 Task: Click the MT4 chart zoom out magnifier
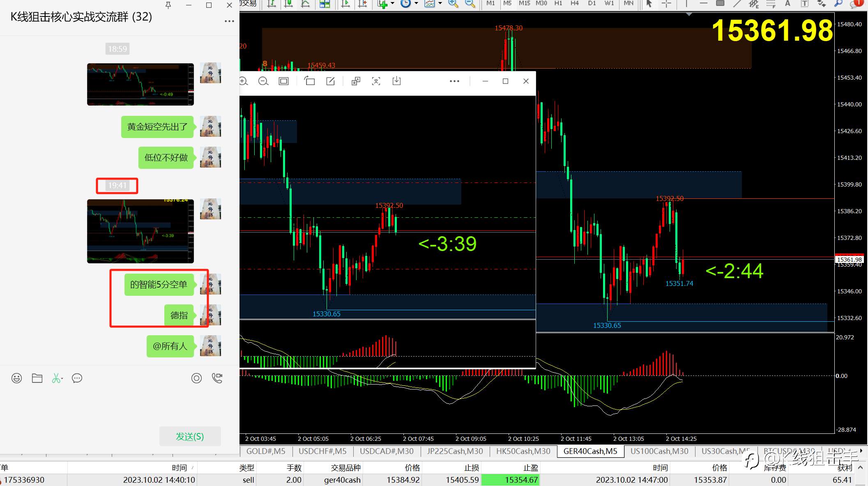pos(470,4)
